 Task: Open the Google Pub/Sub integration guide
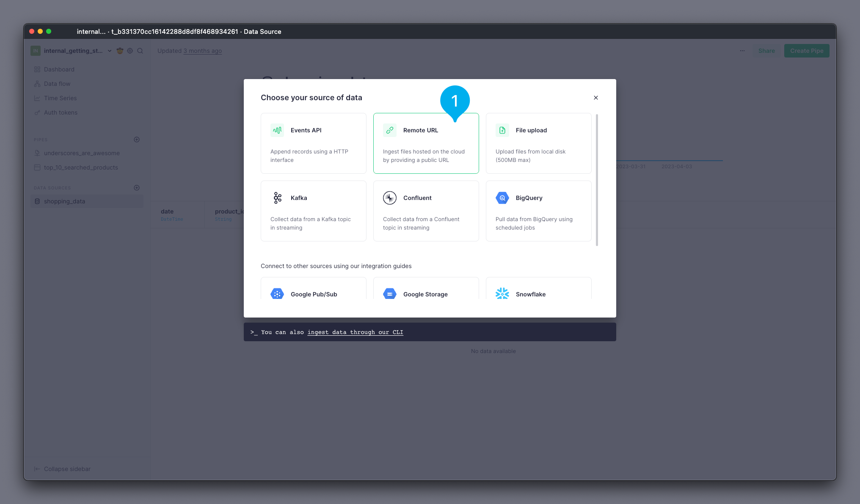click(x=314, y=288)
